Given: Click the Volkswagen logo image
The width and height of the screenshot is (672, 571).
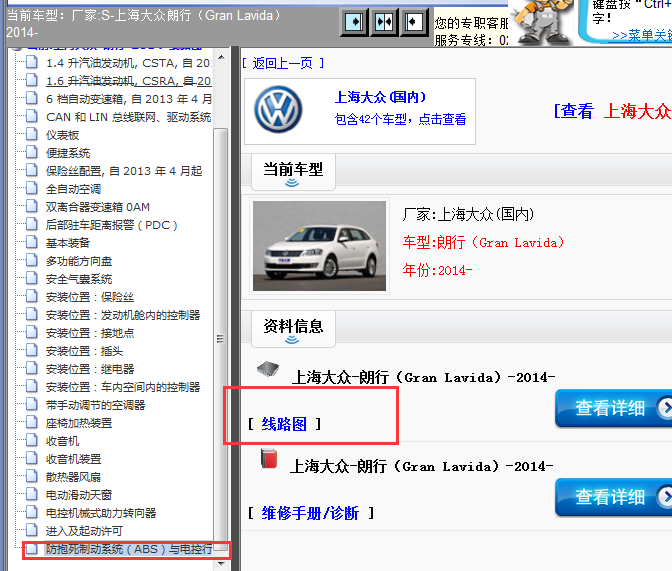Looking at the screenshot, I should (278, 109).
